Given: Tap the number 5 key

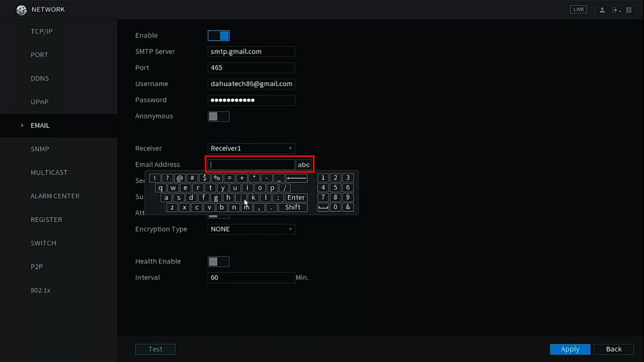Looking at the screenshot, I should click(x=335, y=188).
